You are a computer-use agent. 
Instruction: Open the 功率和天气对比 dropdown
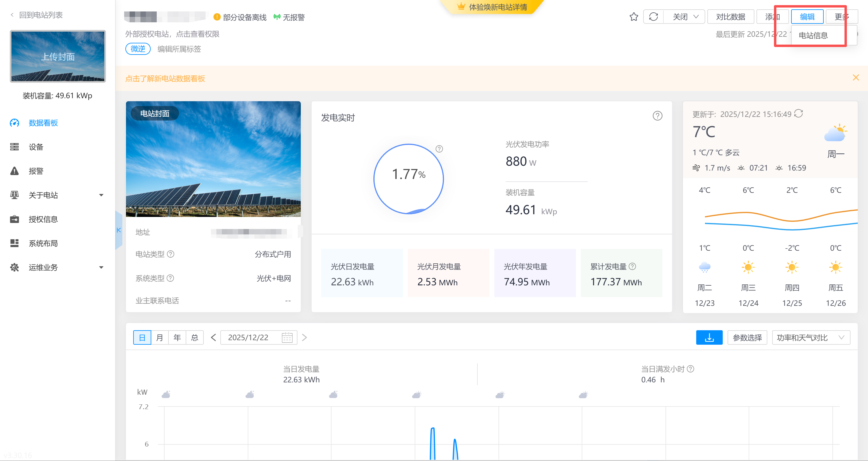[x=810, y=337]
